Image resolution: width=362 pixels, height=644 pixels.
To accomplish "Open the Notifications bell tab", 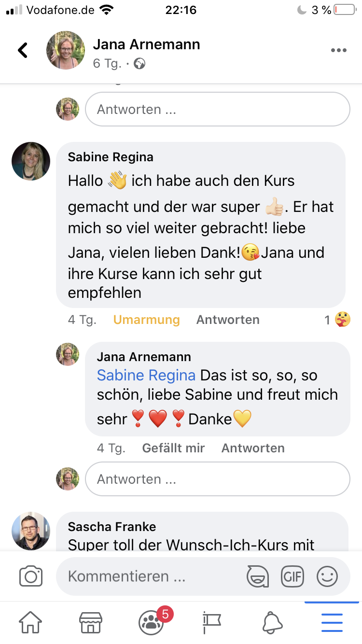I will point(272,623).
